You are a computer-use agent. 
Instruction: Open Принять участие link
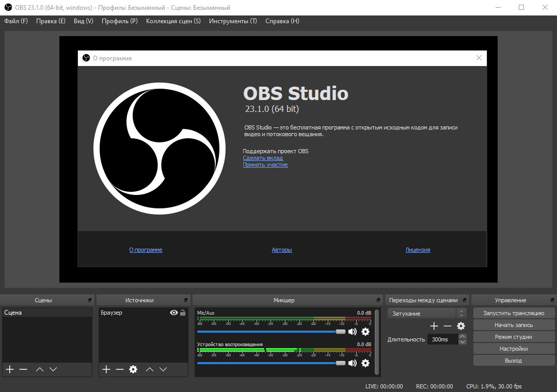tap(265, 165)
